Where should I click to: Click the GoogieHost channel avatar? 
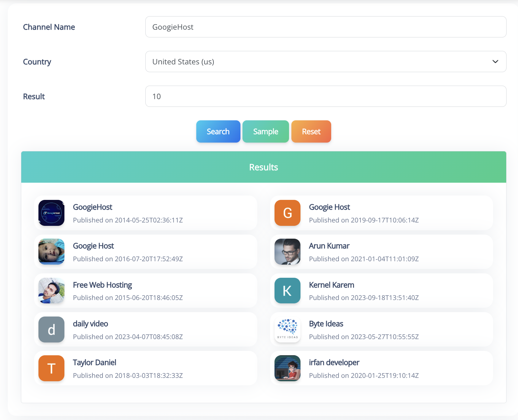(51, 213)
